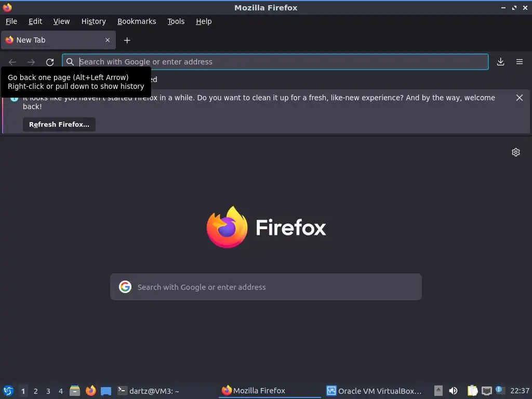Open the Edit menu
The image size is (532, 399).
click(x=35, y=21)
